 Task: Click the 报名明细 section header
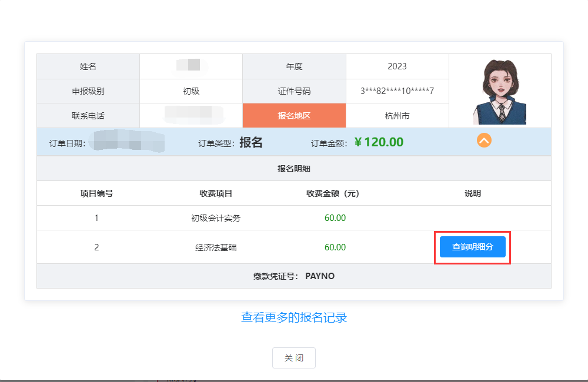pyautogui.click(x=294, y=168)
